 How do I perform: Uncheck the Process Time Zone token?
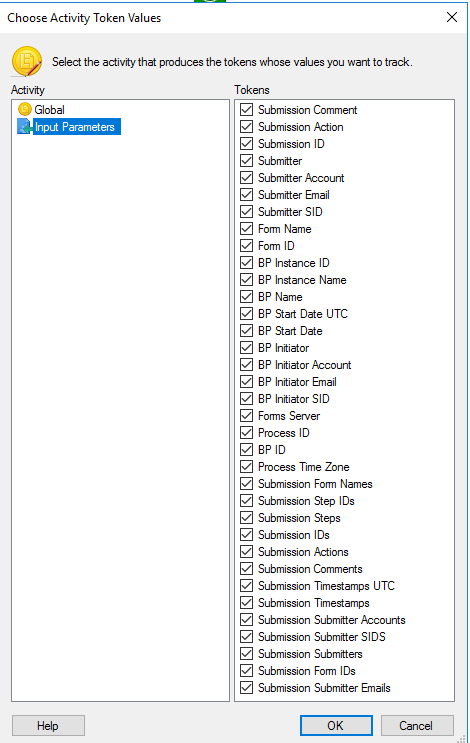coord(246,466)
